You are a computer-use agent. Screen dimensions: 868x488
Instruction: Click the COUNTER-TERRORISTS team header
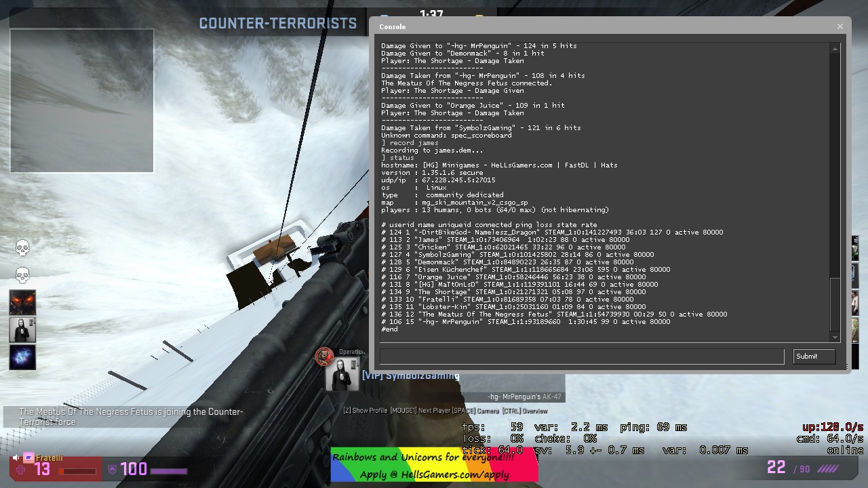point(278,24)
